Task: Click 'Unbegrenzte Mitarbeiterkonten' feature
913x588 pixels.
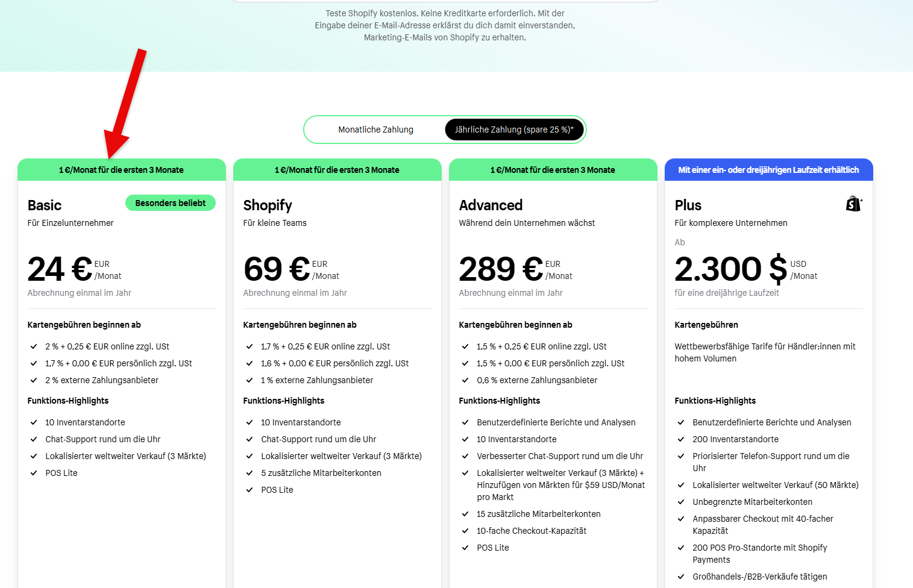Action: pos(752,502)
